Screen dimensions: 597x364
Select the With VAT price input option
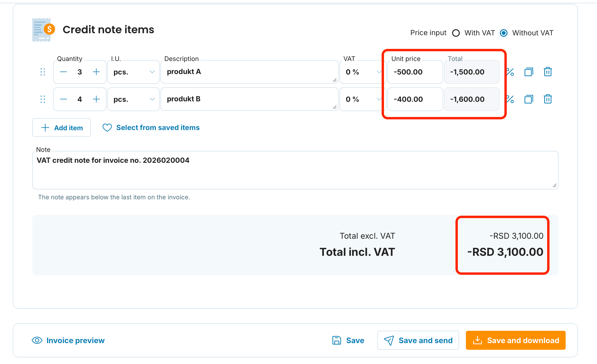coord(456,33)
